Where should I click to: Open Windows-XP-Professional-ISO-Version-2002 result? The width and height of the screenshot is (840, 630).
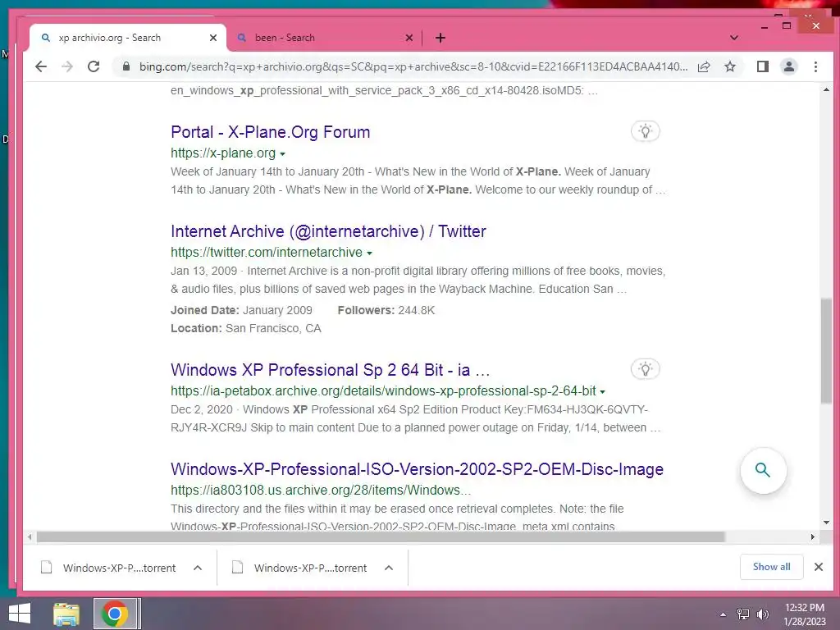tap(417, 469)
